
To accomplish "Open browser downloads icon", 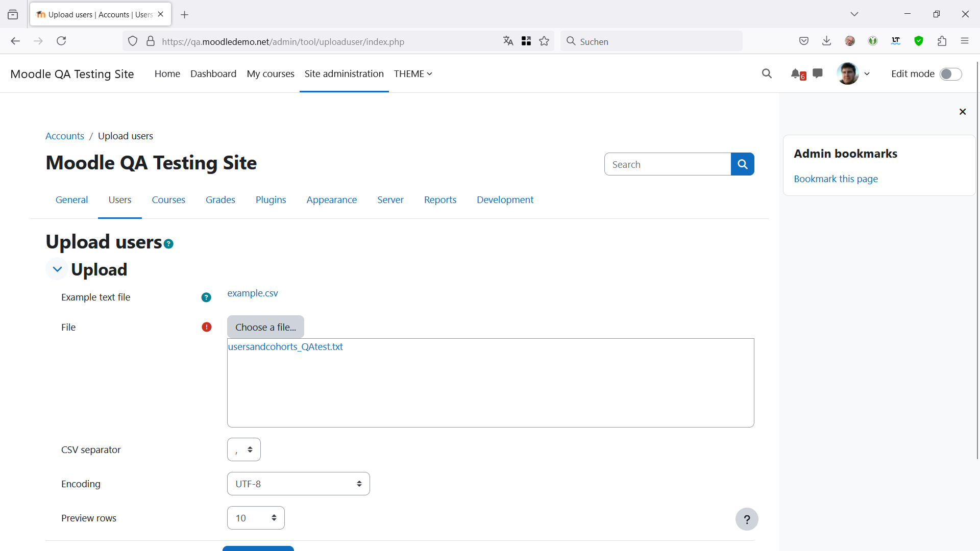I will pos(827,41).
